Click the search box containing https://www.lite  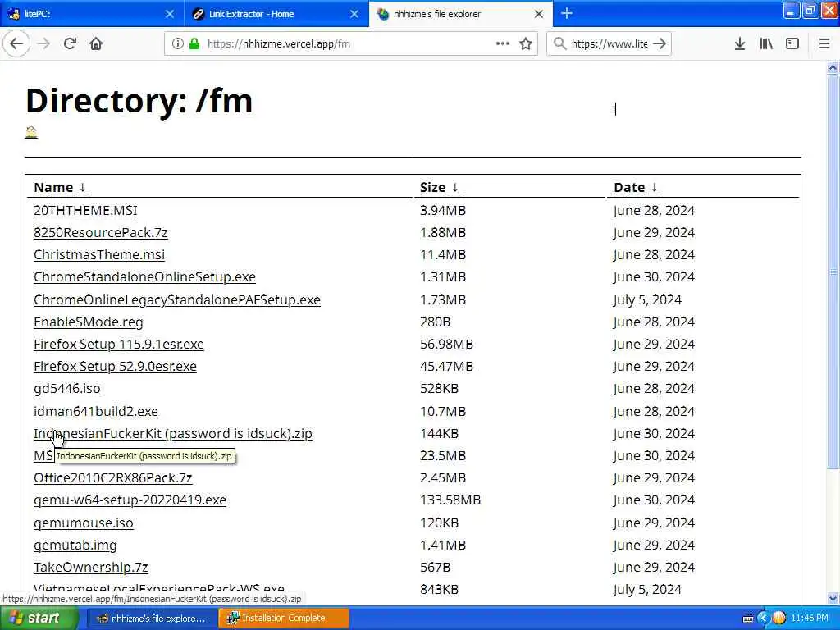tap(609, 44)
